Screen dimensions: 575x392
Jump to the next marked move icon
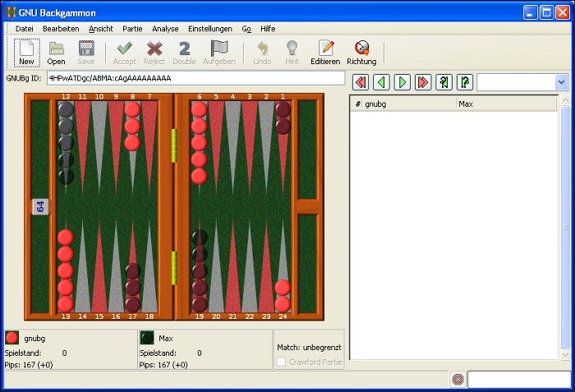click(465, 82)
